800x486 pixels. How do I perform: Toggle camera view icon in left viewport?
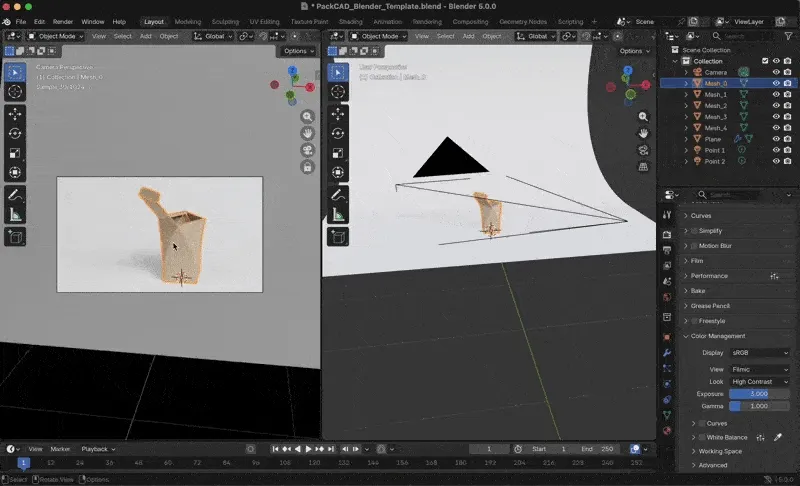[309, 150]
